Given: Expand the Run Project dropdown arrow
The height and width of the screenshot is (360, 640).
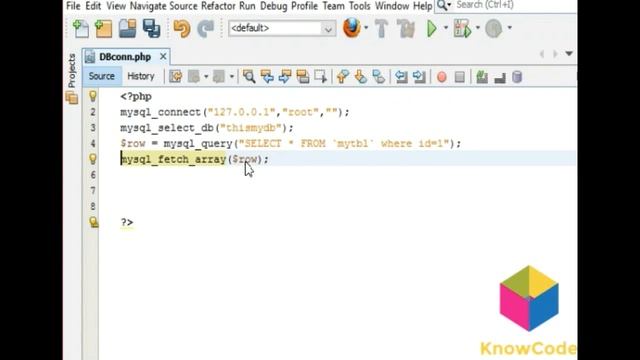Looking at the screenshot, I should click(446, 28).
